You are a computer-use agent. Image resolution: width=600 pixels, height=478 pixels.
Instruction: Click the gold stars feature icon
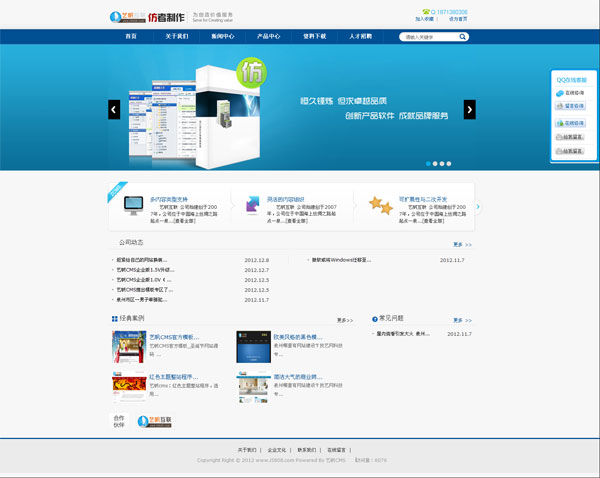point(380,205)
